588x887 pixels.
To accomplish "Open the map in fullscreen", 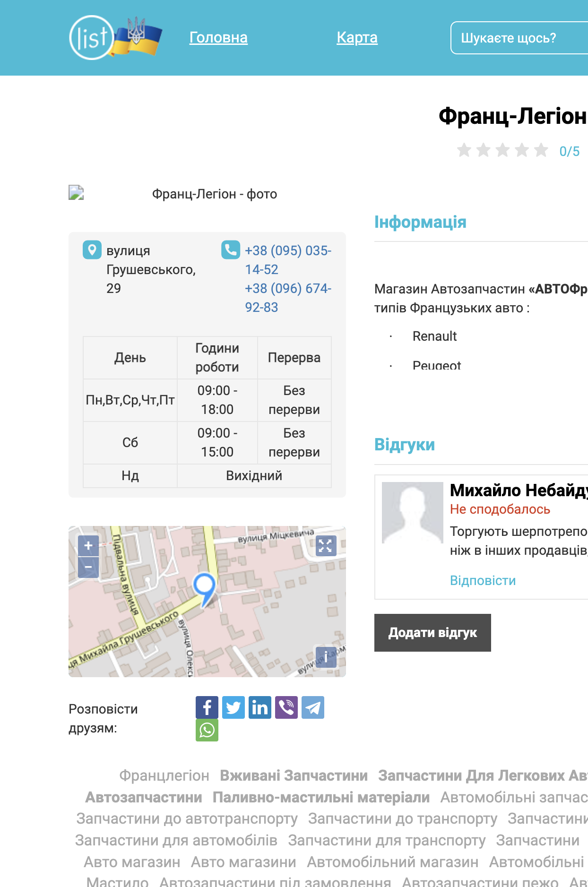I will tap(326, 546).
